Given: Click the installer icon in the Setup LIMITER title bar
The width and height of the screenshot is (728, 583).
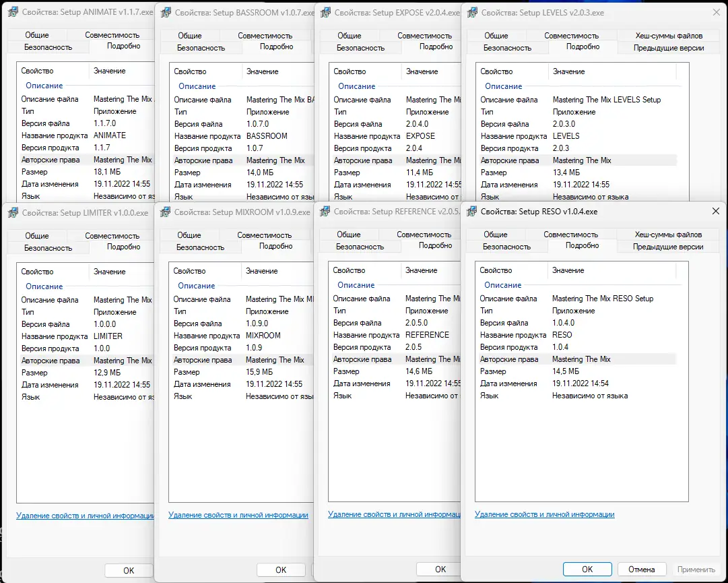Looking at the screenshot, I should [x=13, y=213].
